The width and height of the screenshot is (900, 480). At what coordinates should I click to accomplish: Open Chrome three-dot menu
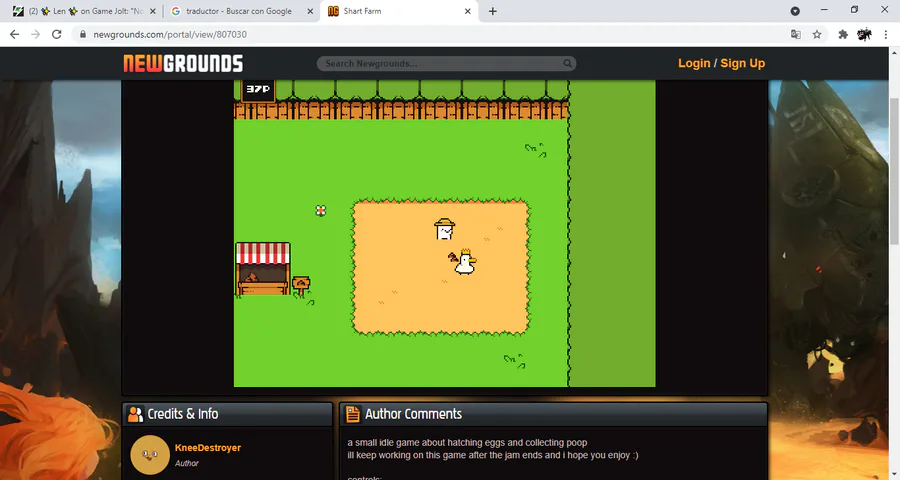(886, 34)
